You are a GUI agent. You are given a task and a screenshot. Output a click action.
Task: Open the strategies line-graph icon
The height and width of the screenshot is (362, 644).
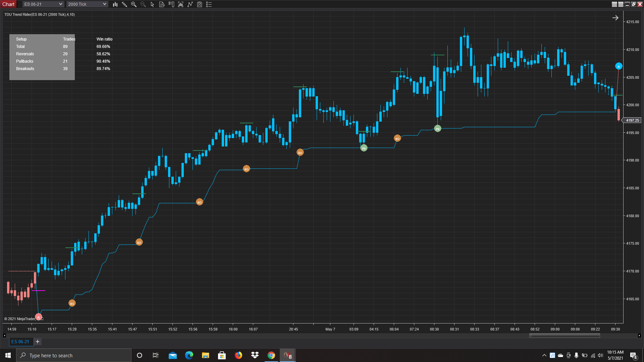click(x=190, y=4)
